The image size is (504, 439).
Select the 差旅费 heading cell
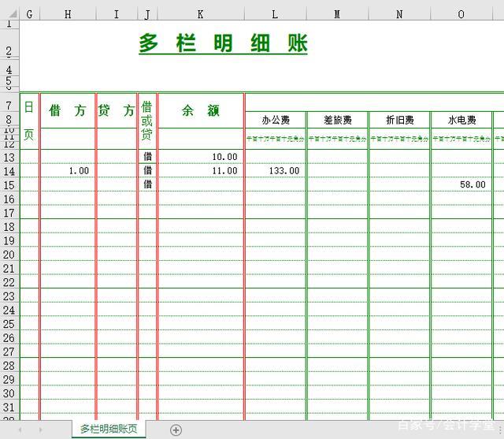337,121
